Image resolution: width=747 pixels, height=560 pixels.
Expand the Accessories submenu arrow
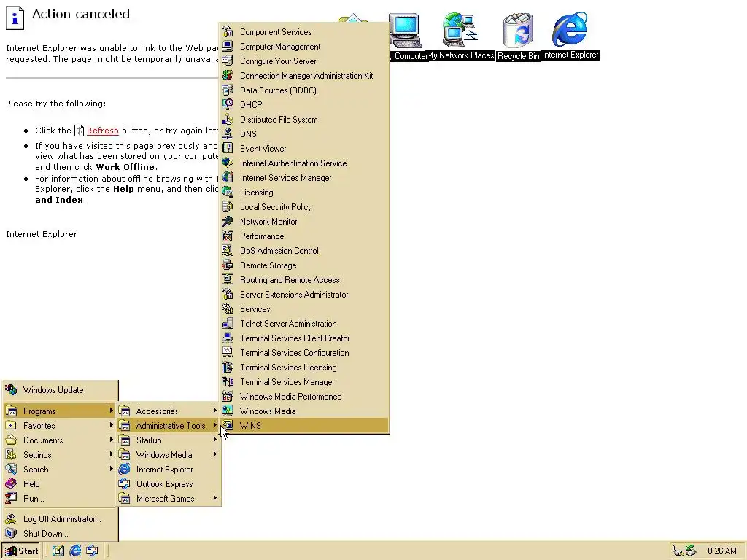[x=215, y=411]
